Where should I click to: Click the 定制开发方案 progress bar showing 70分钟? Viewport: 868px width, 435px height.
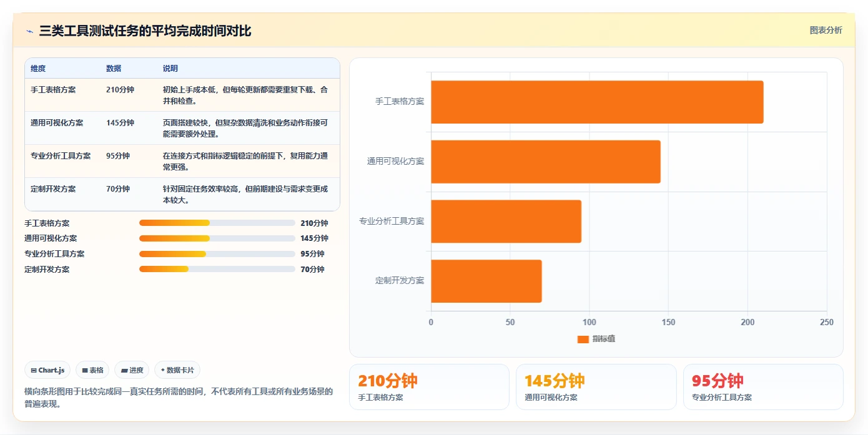(x=217, y=269)
